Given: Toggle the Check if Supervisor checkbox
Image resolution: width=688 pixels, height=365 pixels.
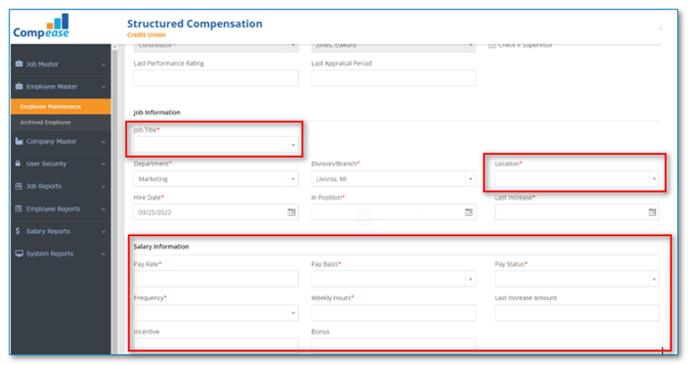Looking at the screenshot, I should (492, 45).
